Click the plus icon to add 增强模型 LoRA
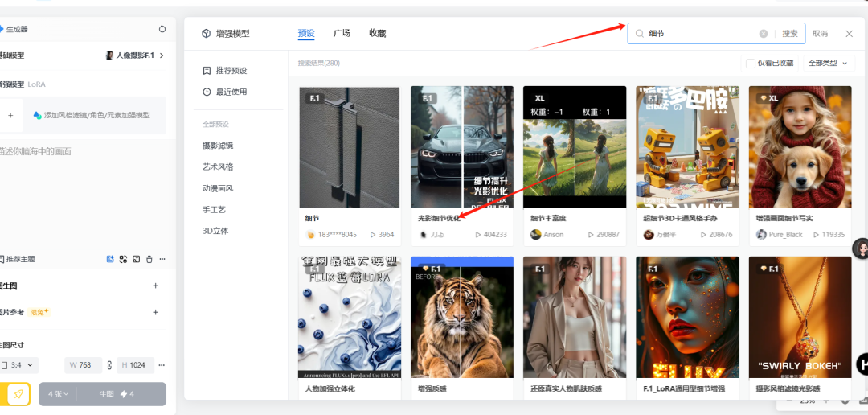868x415 pixels. tap(10, 115)
